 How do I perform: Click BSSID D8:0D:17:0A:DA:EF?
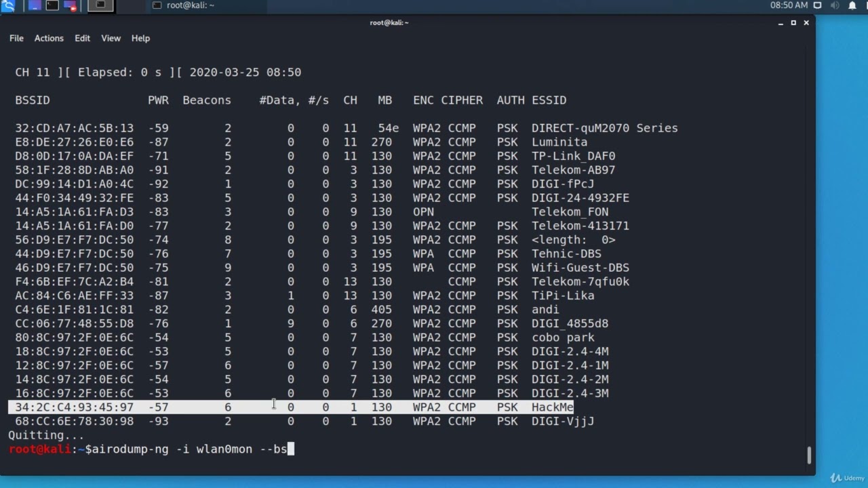pyautogui.click(x=75, y=156)
